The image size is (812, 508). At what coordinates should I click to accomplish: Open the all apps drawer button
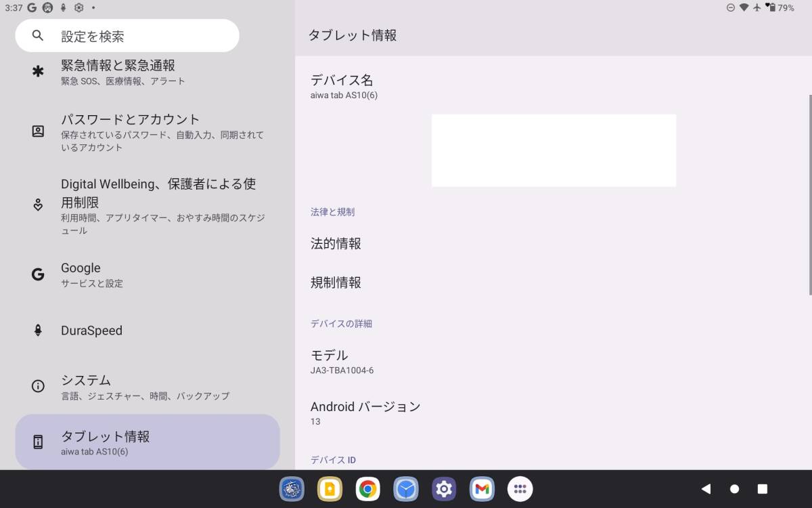pyautogui.click(x=520, y=488)
